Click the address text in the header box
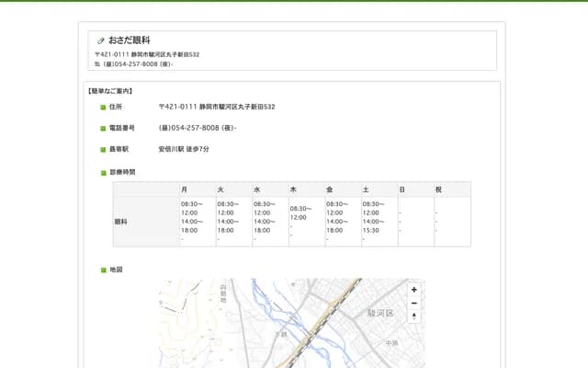588x368 pixels. (x=147, y=54)
